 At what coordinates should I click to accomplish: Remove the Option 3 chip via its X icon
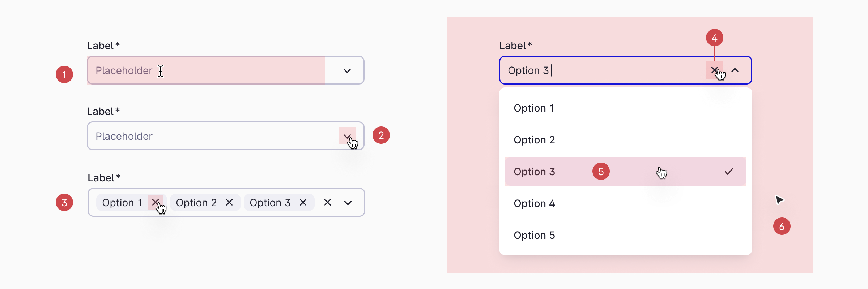click(x=302, y=202)
